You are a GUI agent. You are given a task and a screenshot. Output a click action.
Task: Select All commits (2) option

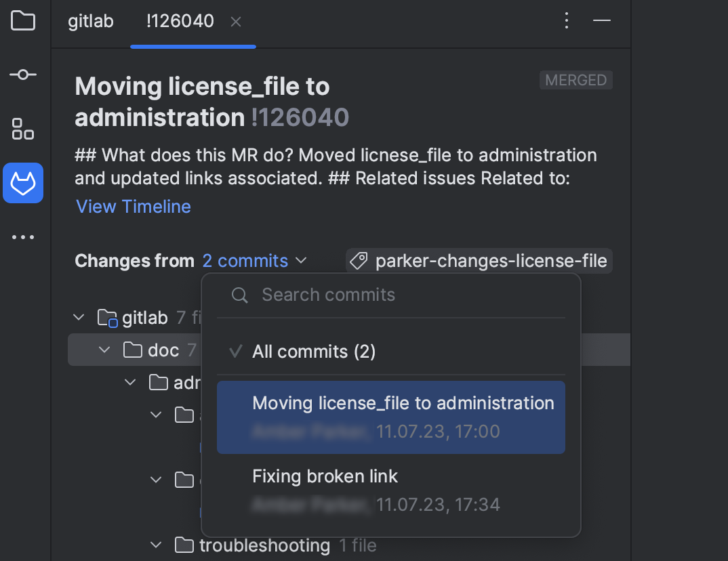[x=314, y=352]
